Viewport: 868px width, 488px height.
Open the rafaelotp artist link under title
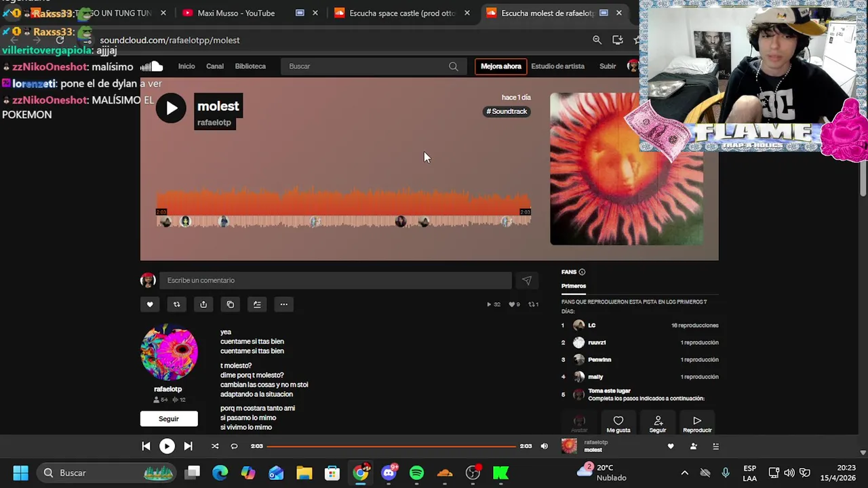tap(214, 122)
